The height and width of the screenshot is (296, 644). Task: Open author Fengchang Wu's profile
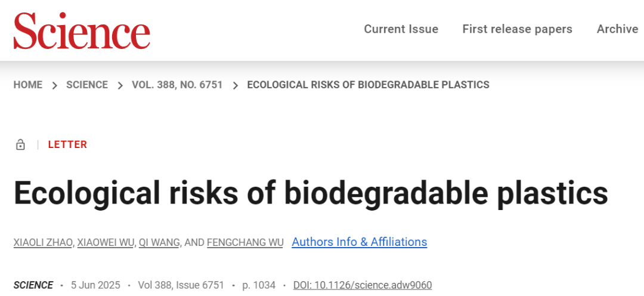[x=245, y=242]
